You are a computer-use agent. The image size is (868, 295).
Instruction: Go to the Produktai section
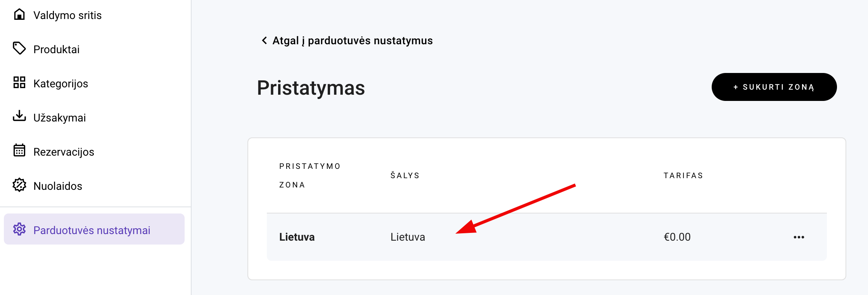[x=56, y=50]
